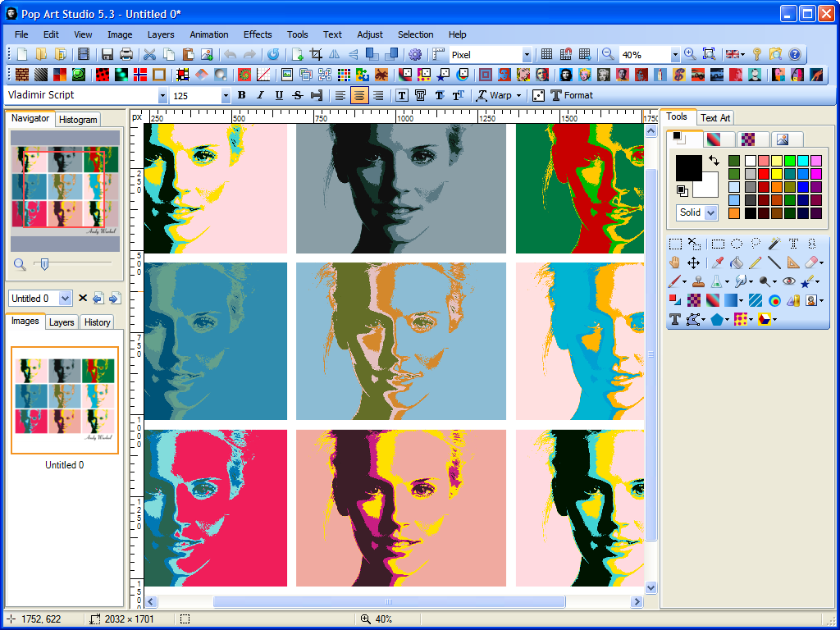Toggle Bold text formatting
The height and width of the screenshot is (630, 840).
point(242,95)
